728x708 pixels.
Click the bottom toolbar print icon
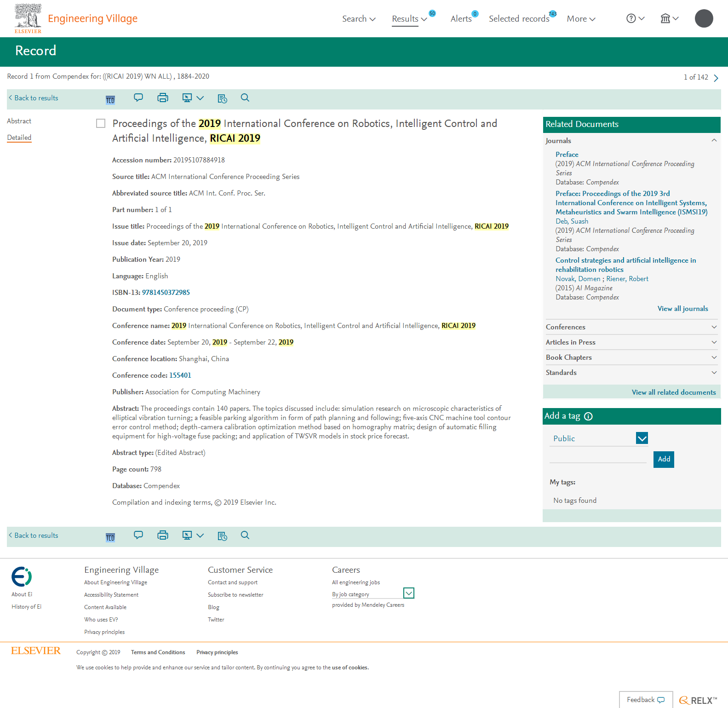163,535
